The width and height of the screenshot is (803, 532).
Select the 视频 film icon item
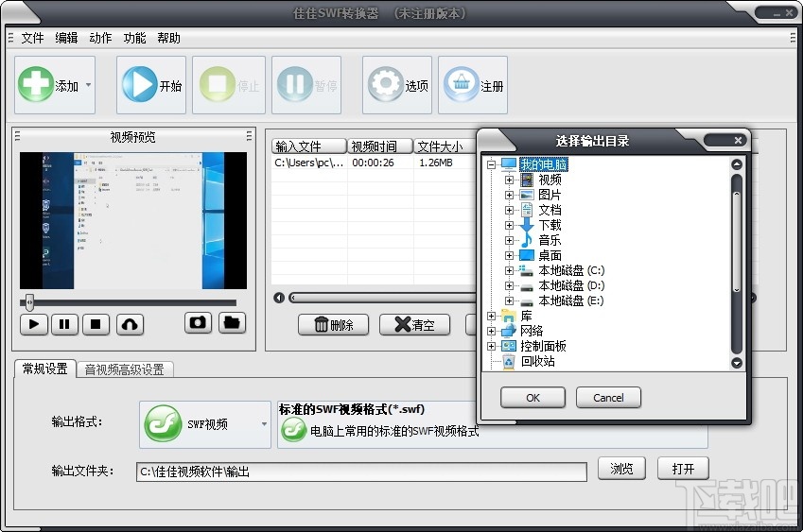pyautogui.click(x=527, y=180)
